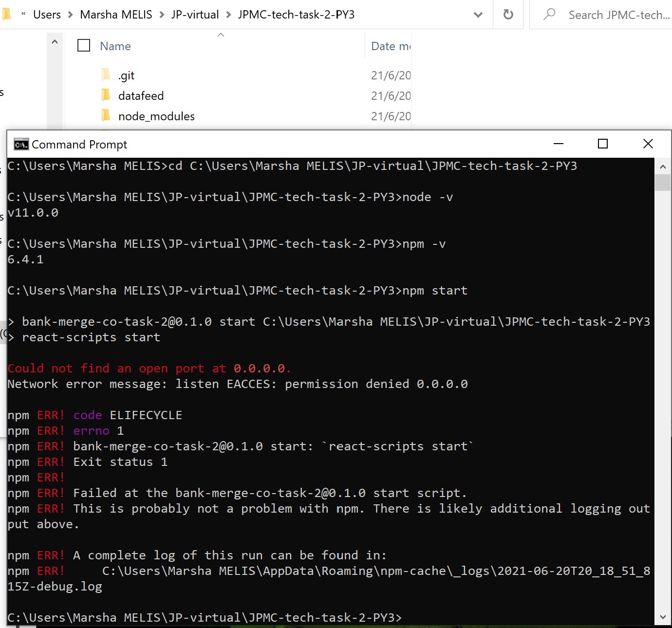Viewport: 672px width, 628px height.
Task: Open the datafeed folder
Action: [141, 95]
